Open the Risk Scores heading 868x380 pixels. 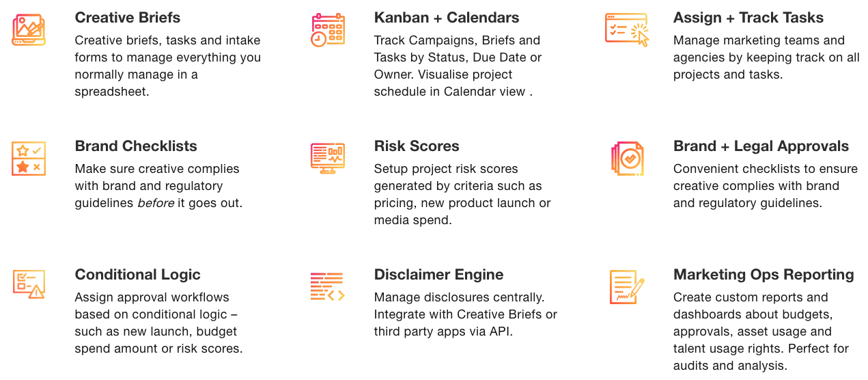[x=417, y=146]
